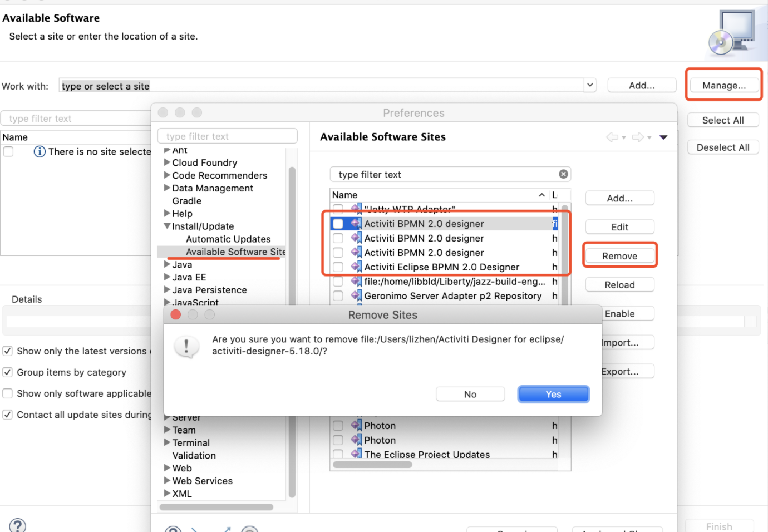
Task: Toggle Show only the latest versions checkbox
Action: pos(8,351)
